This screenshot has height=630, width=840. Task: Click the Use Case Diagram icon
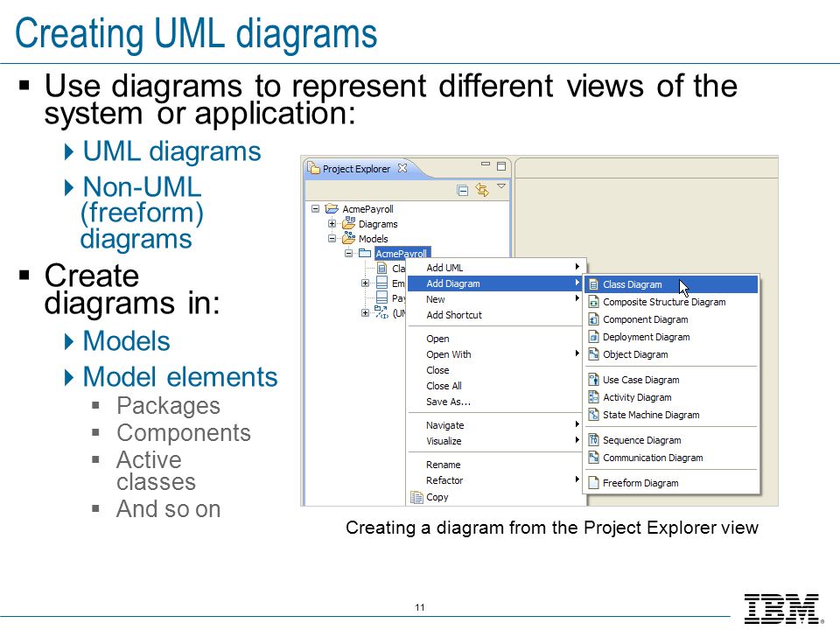(593, 380)
